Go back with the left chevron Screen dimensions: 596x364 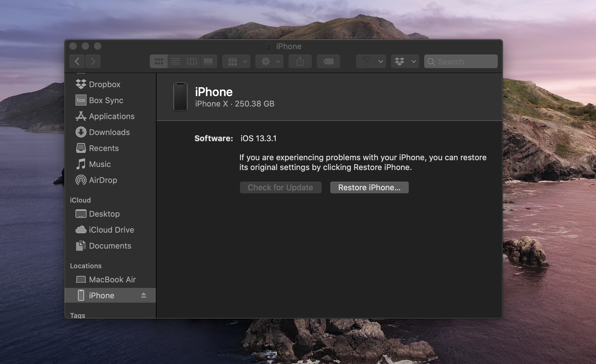[x=77, y=62]
